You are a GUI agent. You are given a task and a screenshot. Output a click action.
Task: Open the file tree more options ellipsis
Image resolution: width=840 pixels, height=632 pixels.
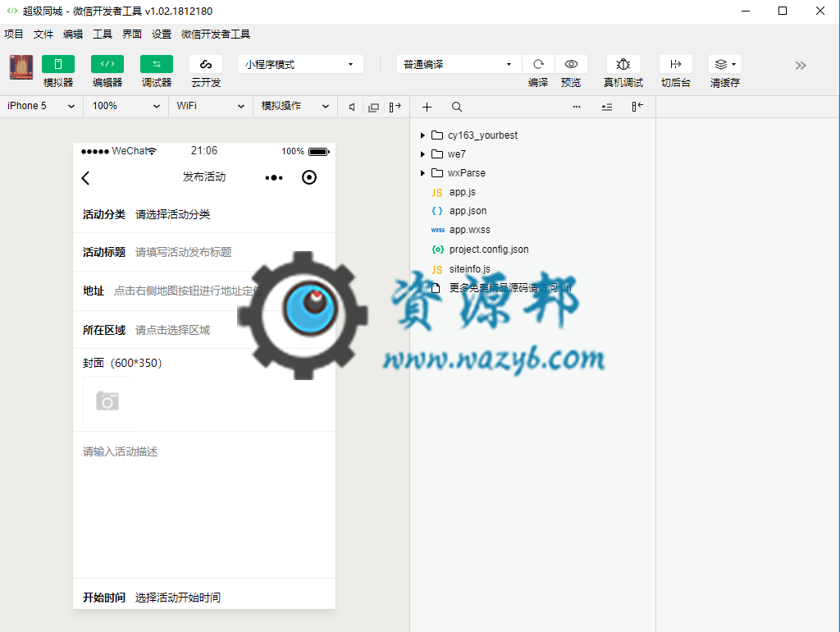tap(577, 107)
